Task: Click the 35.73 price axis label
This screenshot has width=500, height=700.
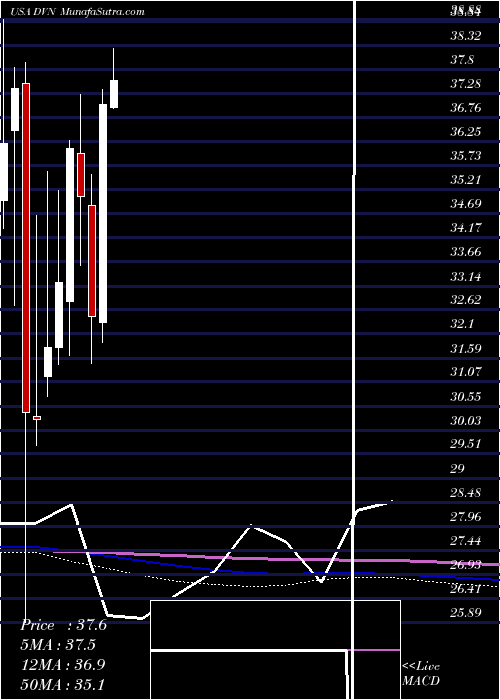Action: click(x=466, y=156)
